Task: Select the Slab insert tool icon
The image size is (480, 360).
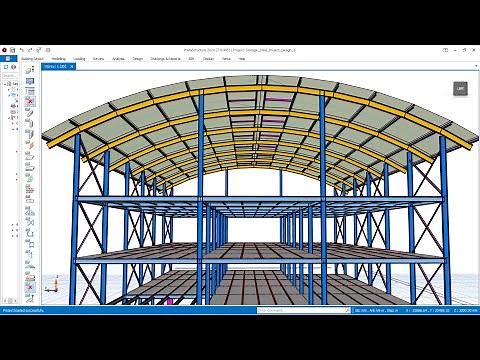Action: pyautogui.click(x=30, y=156)
